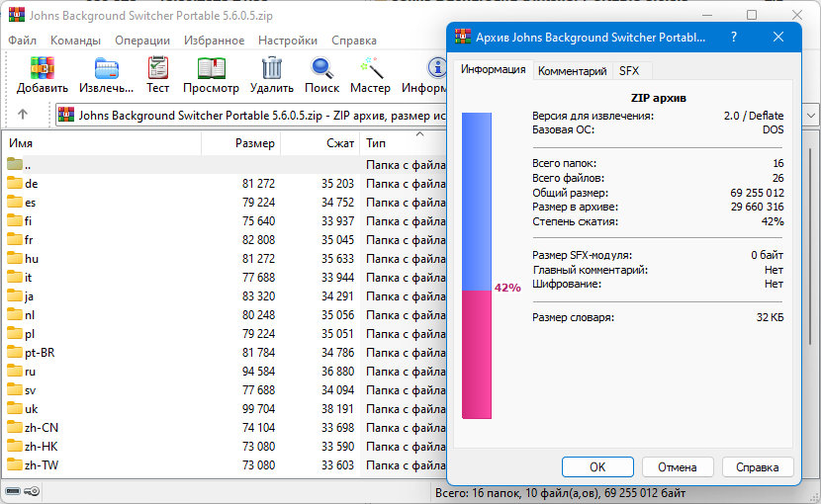821x504 pixels.
Task: Launch the Мастер wizard wand icon
Action: [370, 69]
